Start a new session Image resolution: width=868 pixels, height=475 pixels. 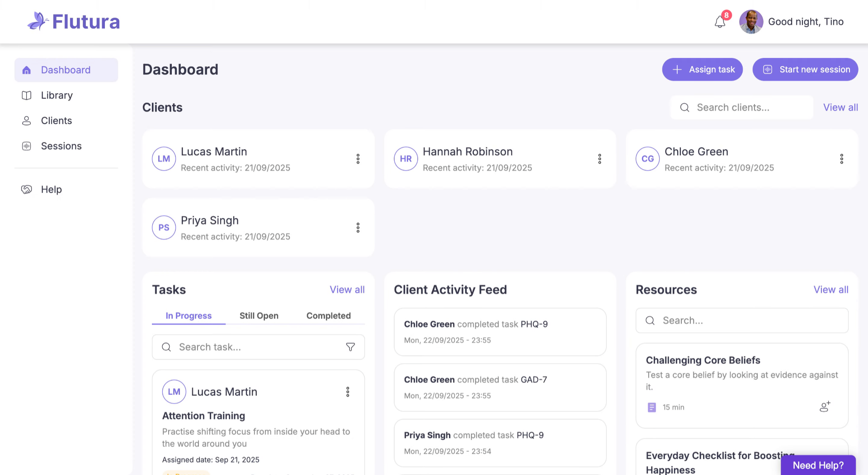tap(805, 69)
